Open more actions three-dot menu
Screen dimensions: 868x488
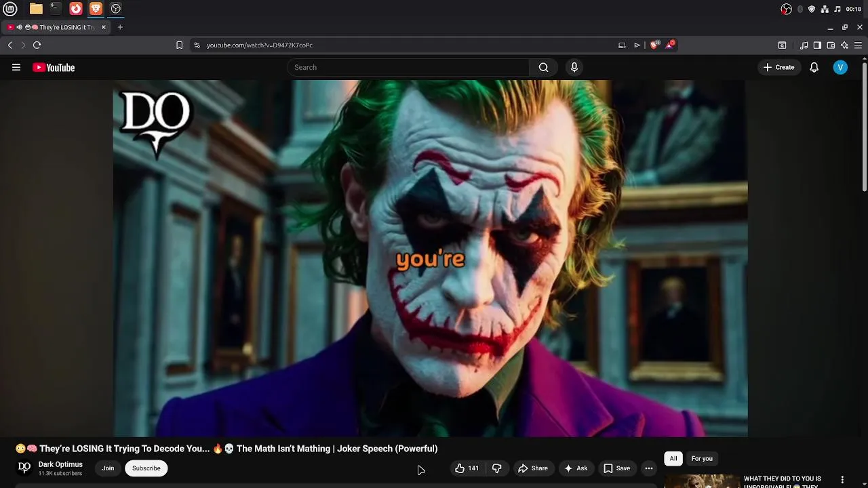click(x=649, y=468)
